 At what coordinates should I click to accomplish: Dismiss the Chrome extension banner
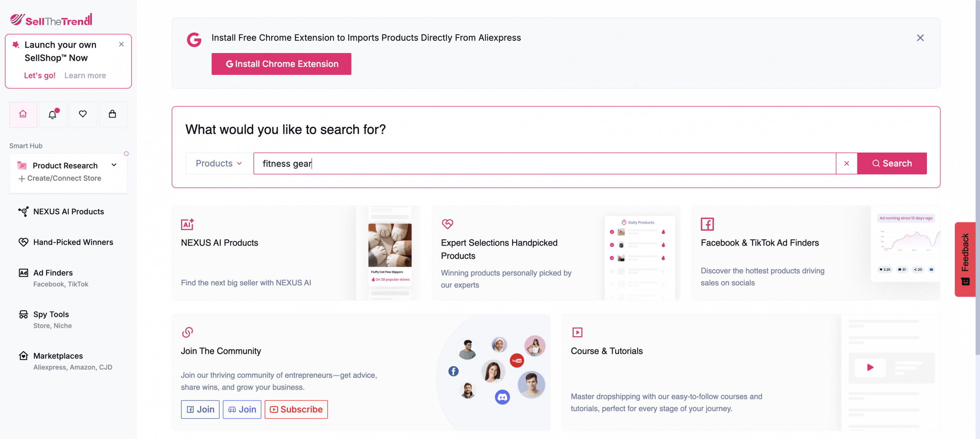[920, 38]
